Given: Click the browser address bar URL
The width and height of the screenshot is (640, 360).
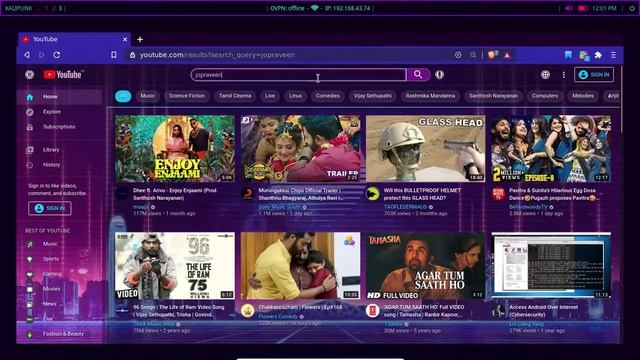Looking at the screenshot, I should pos(218,55).
